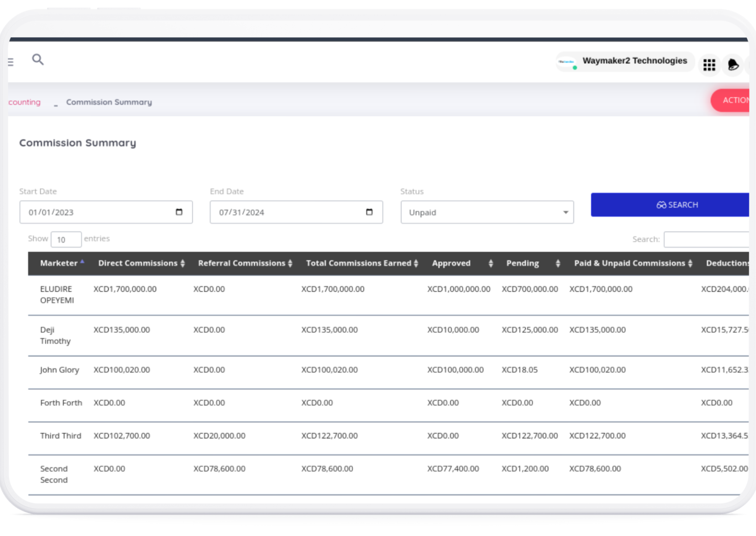Image resolution: width=756 pixels, height=536 pixels.
Task: Open the hamburger sidebar menu
Action: pos(11,62)
